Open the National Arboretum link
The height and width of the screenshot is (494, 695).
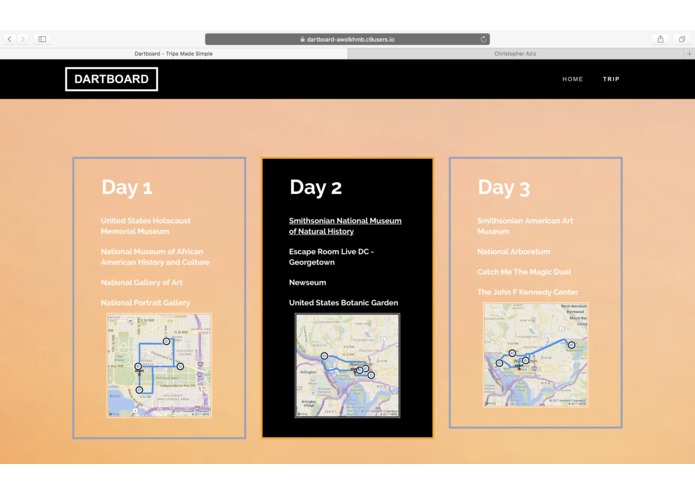point(514,252)
